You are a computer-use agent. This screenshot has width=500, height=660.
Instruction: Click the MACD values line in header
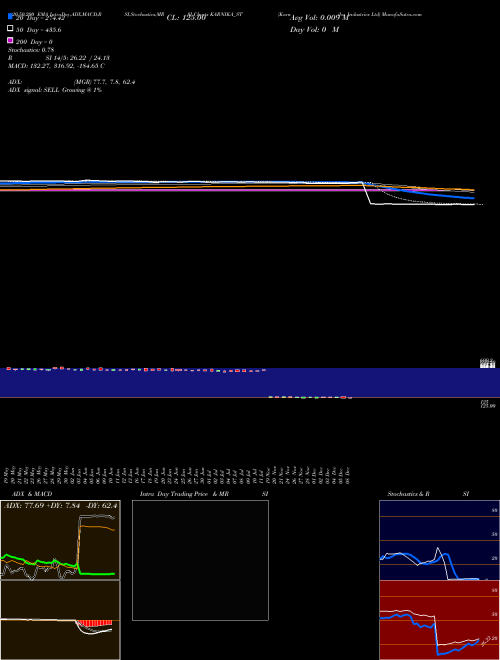56,66
